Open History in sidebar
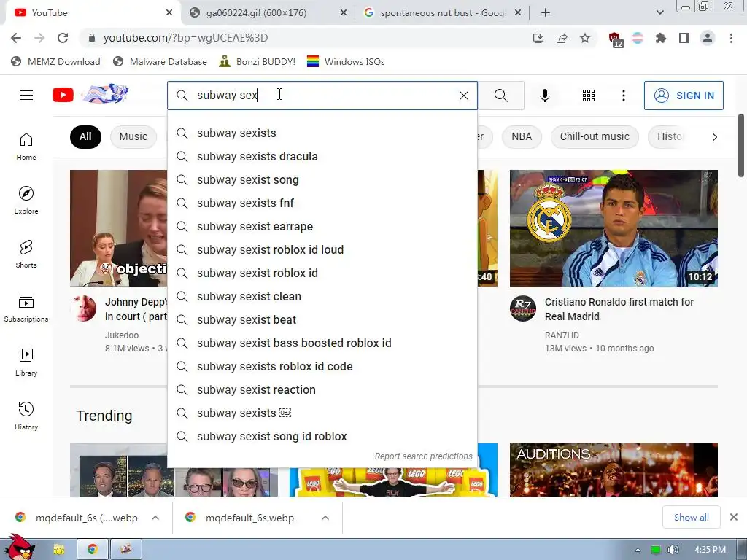The width and height of the screenshot is (747, 560). click(x=26, y=416)
